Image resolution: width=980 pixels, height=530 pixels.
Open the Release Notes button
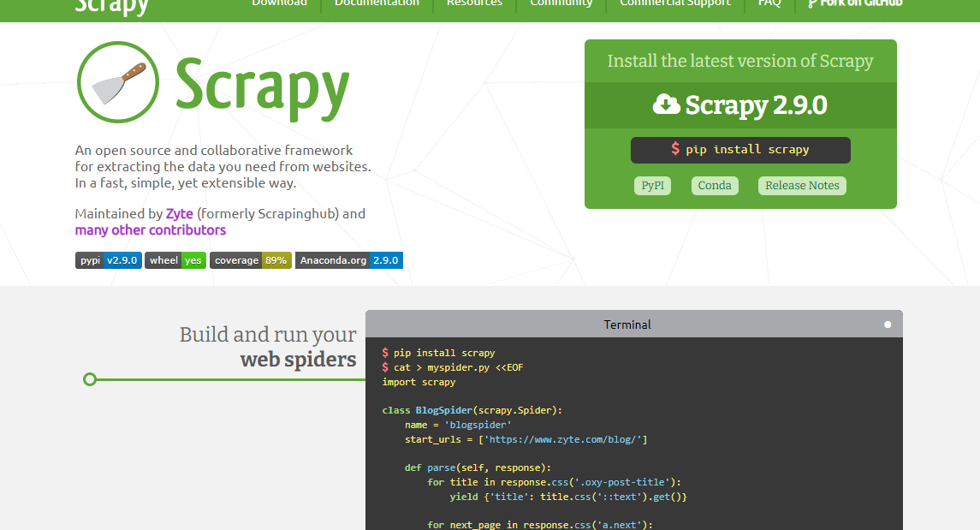803,186
